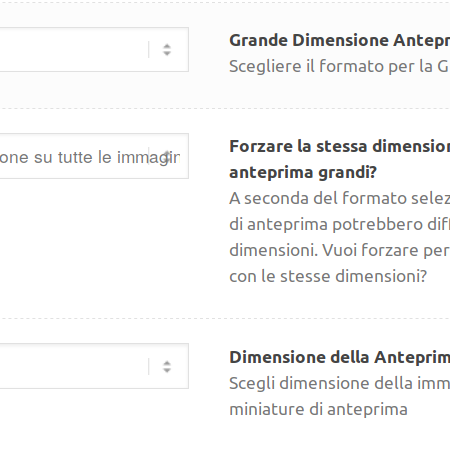Click the 'Grande Dimensione Antepr' heading

339,41
